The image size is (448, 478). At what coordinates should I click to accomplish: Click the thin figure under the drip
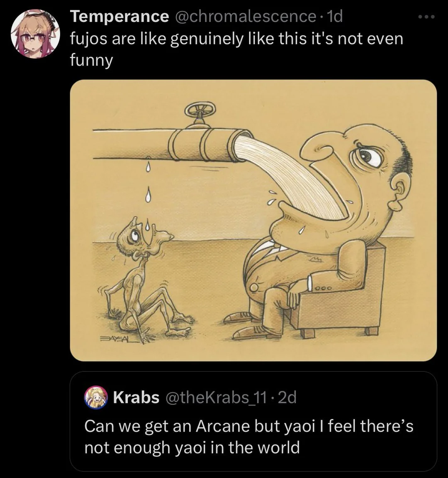pos(143,282)
